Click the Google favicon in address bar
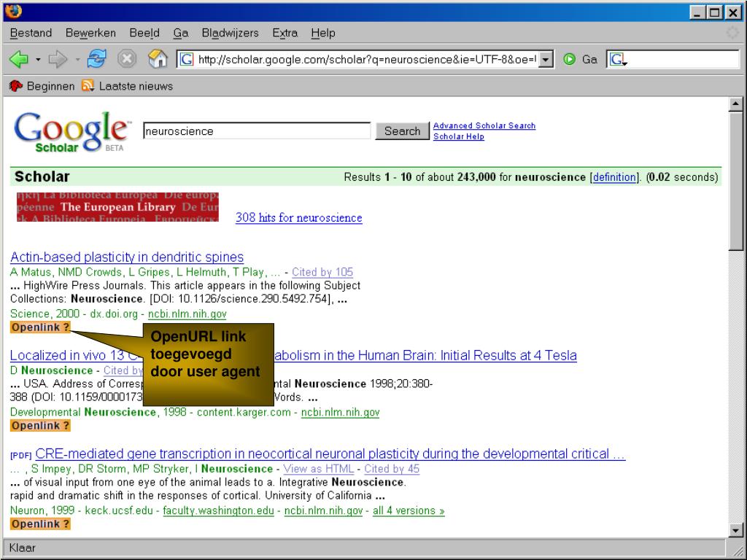This screenshot has width=747, height=560. [186, 60]
